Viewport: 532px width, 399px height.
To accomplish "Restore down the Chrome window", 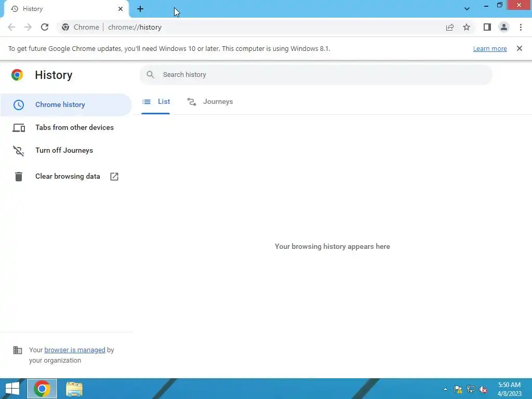I will 499,5.
